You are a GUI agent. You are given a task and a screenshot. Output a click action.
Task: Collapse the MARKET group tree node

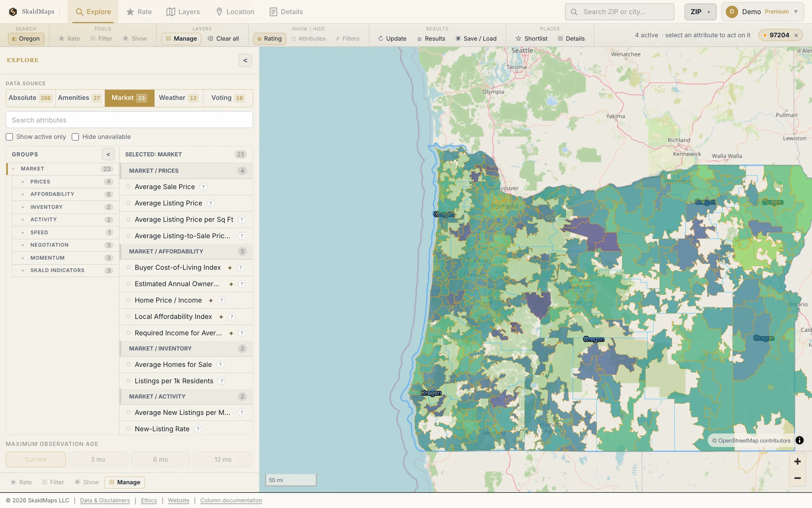[x=13, y=169]
